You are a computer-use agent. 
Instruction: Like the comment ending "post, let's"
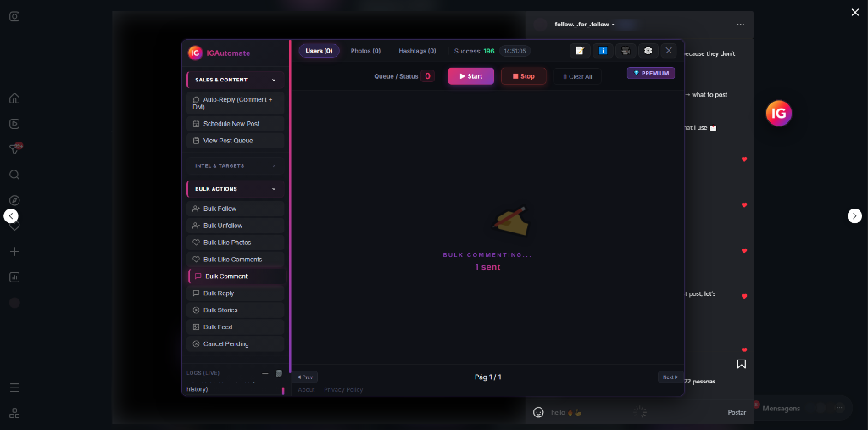coord(744,297)
